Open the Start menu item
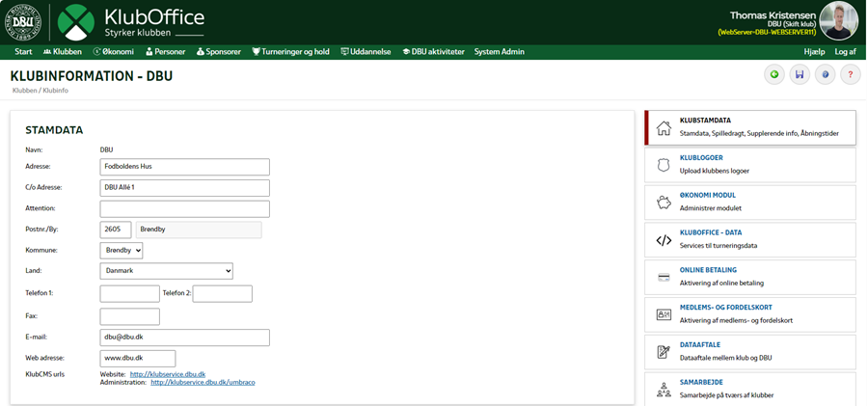Image resolution: width=868 pixels, height=406 pixels. point(23,51)
